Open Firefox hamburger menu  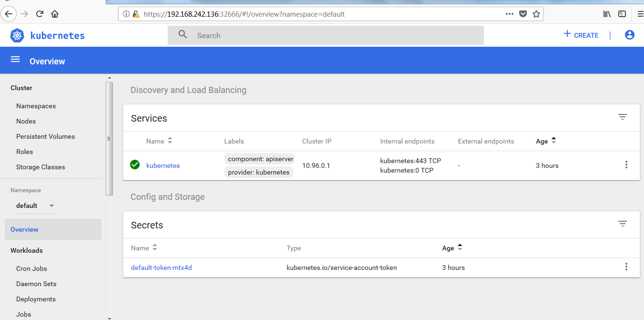coord(640,14)
